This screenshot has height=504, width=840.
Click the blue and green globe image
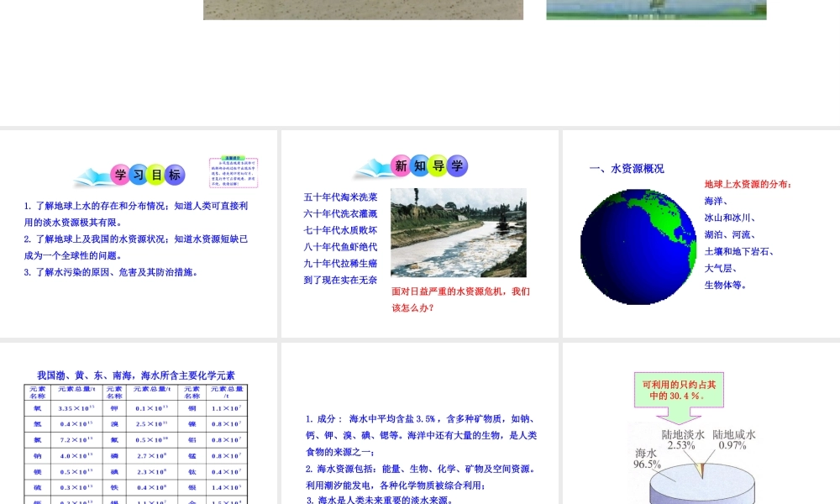(638, 247)
